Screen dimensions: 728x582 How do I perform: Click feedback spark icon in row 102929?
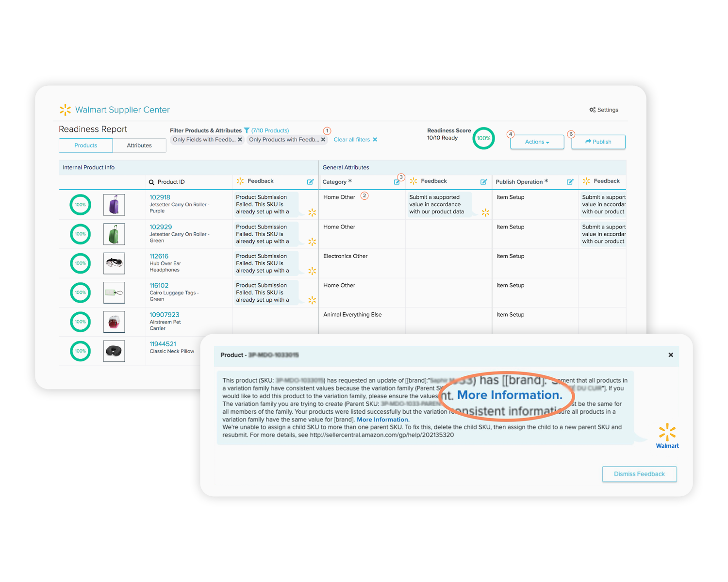pyautogui.click(x=312, y=242)
